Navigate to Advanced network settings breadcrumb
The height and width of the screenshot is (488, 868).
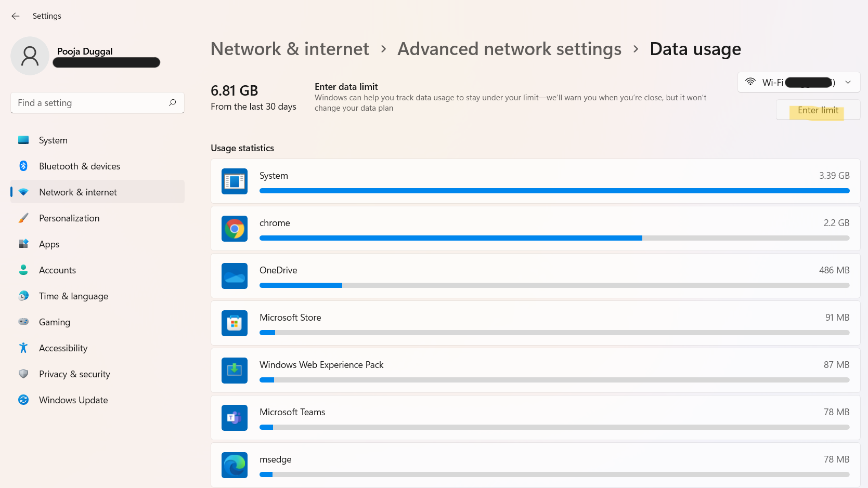point(509,49)
